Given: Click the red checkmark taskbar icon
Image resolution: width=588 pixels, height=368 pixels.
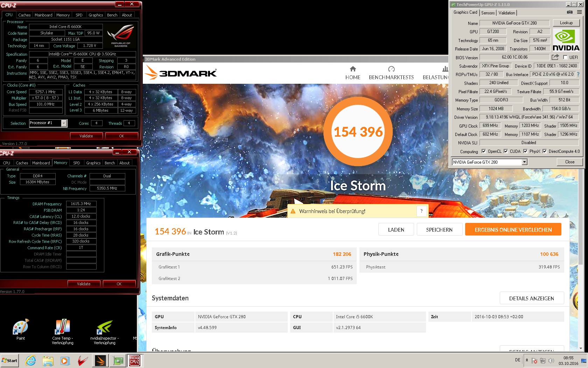Looking at the screenshot, I should [83, 361].
